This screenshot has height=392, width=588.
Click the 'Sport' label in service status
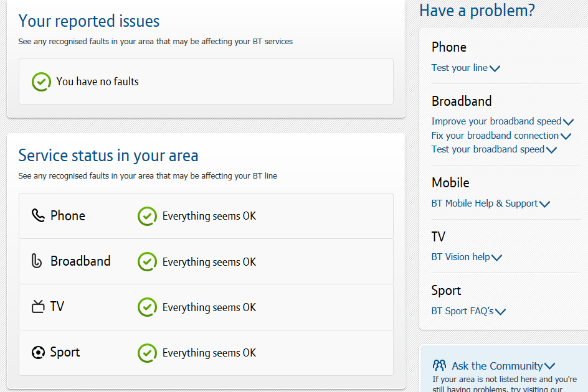point(65,352)
